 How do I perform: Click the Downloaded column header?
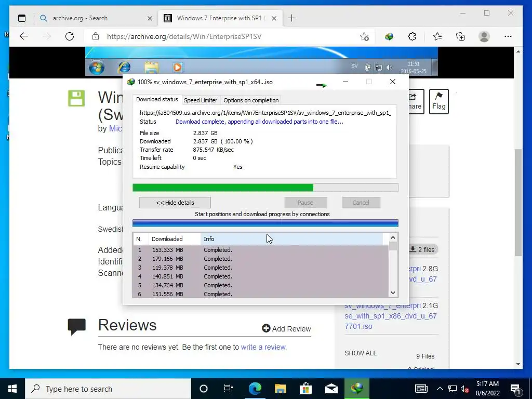click(x=175, y=239)
